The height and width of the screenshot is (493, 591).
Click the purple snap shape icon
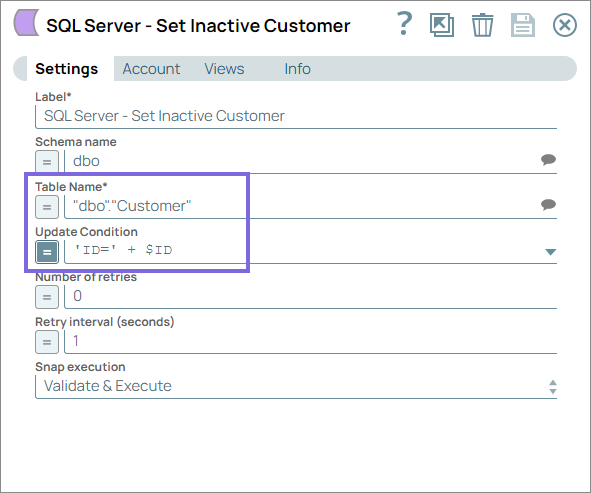pos(26,23)
